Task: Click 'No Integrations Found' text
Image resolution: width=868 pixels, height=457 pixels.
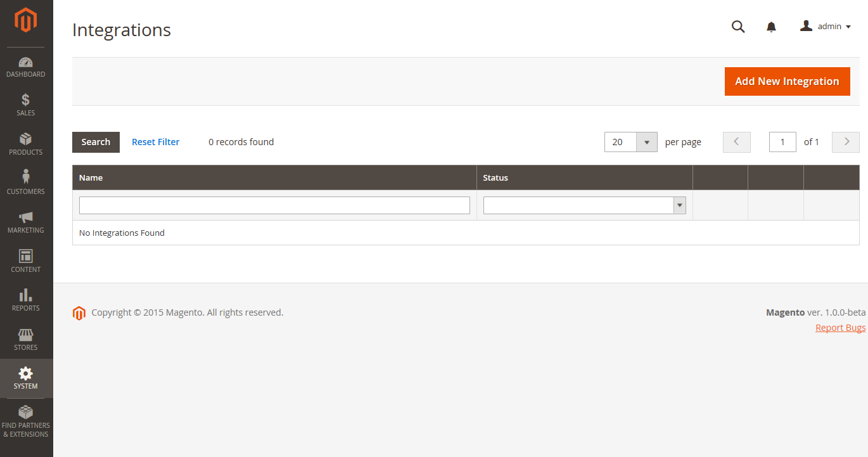Action: click(x=122, y=233)
